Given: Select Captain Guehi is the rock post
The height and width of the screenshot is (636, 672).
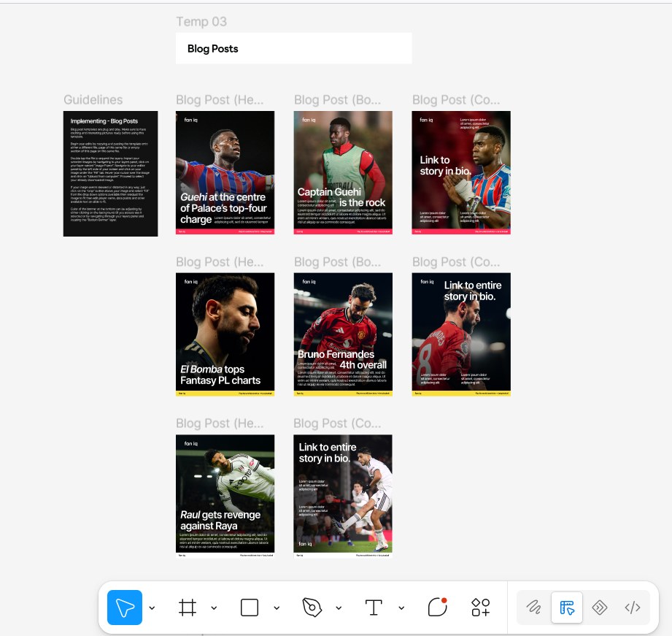Looking at the screenshot, I should pyautogui.click(x=343, y=172).
